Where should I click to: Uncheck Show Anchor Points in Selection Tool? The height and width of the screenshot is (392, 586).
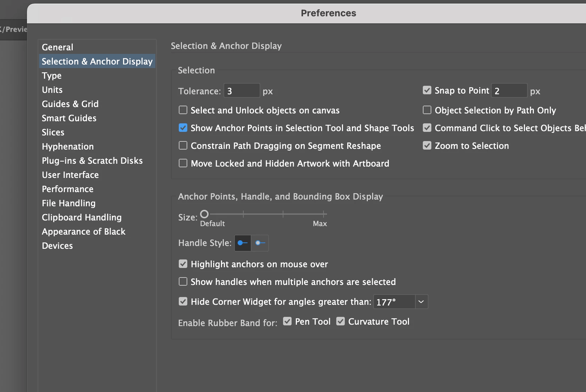tap(183, 128)
